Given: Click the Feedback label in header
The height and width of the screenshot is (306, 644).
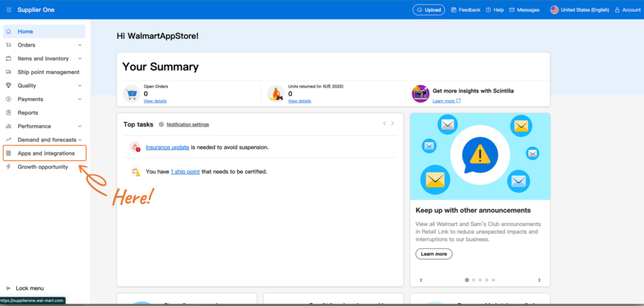Looking at the screenshot, I should click(469, 10).
